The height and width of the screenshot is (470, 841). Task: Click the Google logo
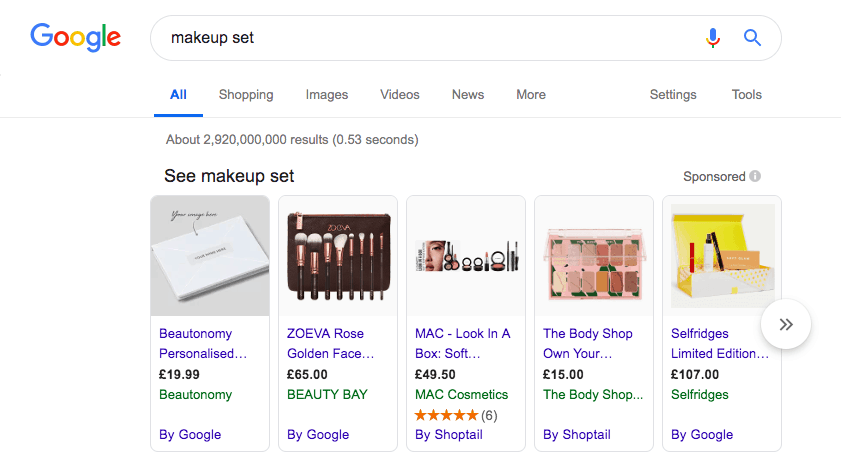[75, 37]
